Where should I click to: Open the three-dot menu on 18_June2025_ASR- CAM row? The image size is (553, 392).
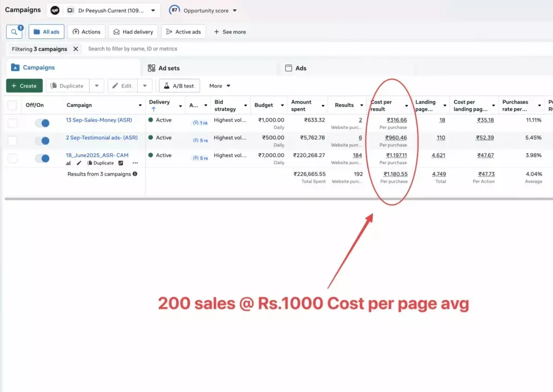135,163
